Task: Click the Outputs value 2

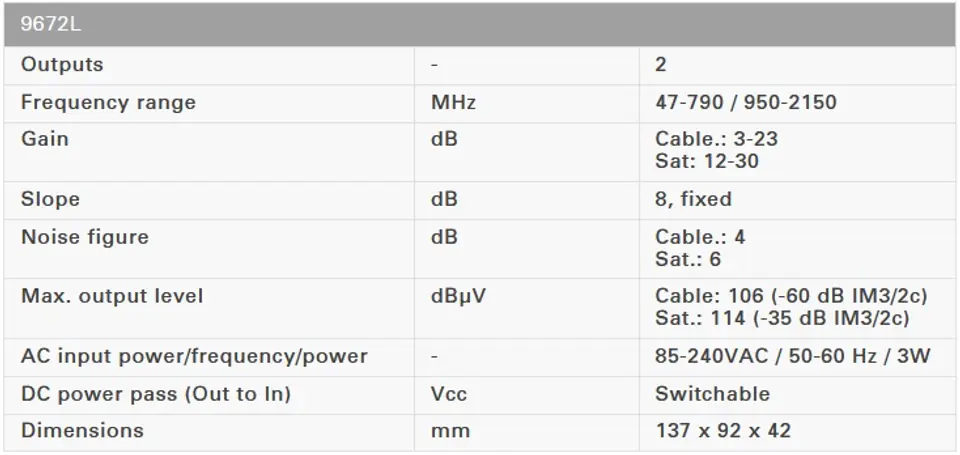Action: click(x=661, y=64)
